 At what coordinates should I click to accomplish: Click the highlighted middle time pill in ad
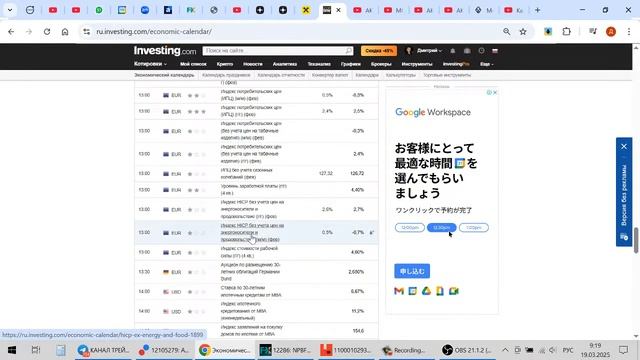click(442, 227)
